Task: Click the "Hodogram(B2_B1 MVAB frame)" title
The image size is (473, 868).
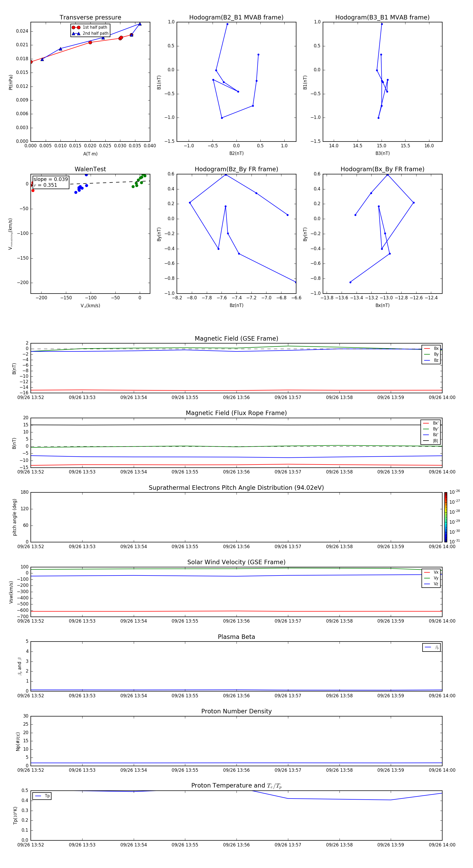Action: pos(236,18)
